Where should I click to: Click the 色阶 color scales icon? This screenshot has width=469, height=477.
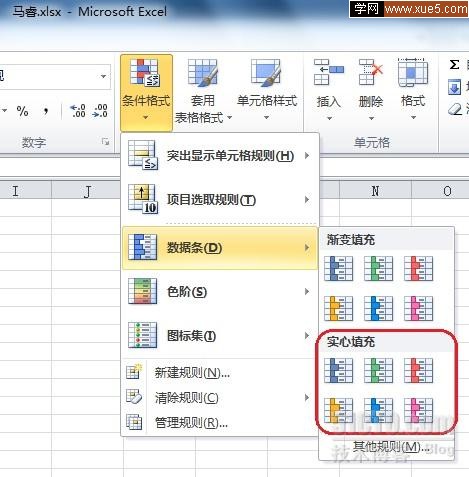[x=143, y=291]
